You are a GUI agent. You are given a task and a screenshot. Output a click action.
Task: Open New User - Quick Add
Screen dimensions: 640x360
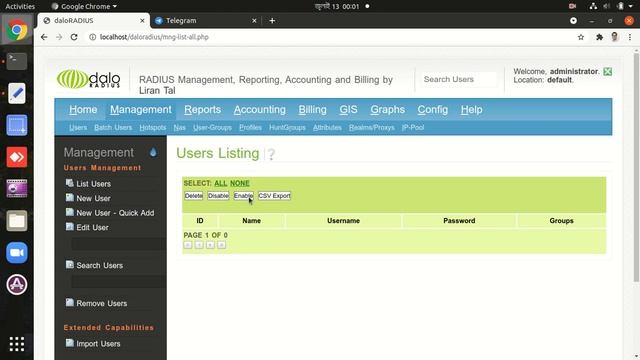pos(115,213)
